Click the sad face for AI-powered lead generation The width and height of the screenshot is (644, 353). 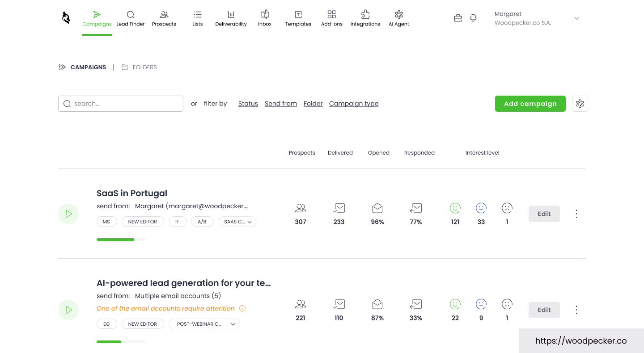(x=507, y=304)
